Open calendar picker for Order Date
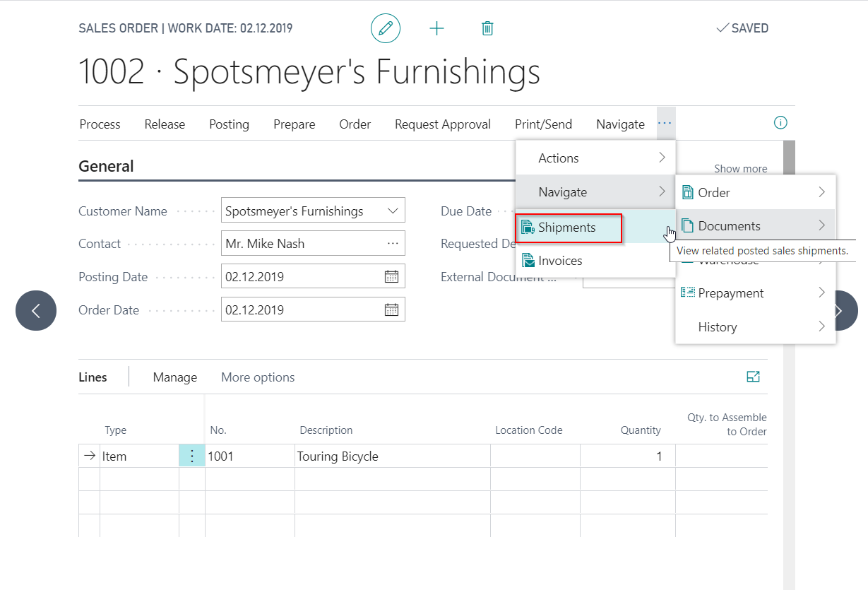 391,309
